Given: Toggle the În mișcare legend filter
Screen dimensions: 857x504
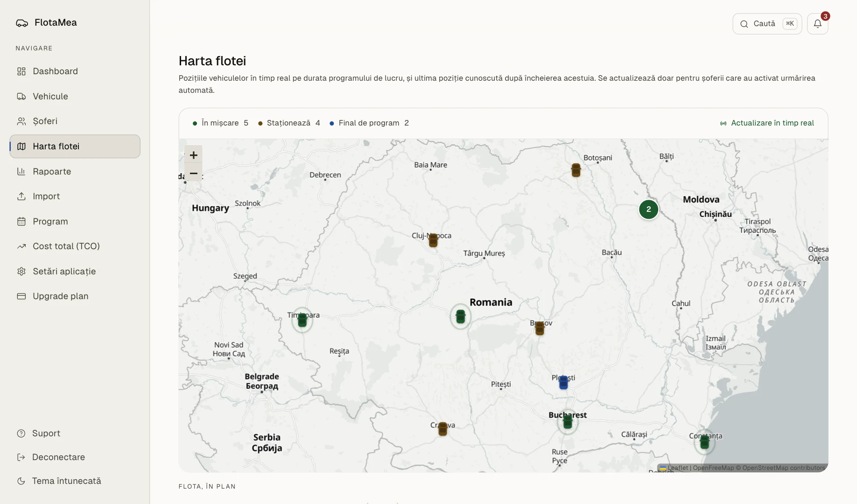Looking at the screenshot, I should click(x=220, y=123).
